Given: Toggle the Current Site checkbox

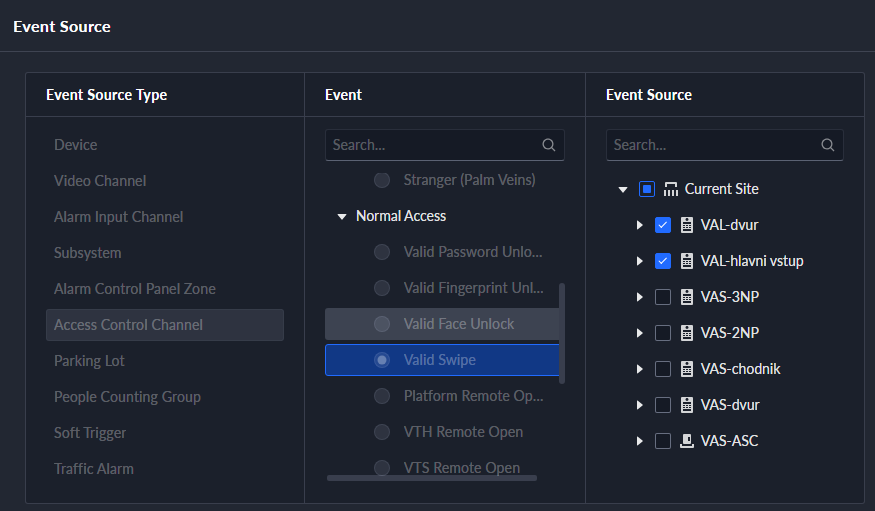Looking at the screenshot, I should pos(647,189).
